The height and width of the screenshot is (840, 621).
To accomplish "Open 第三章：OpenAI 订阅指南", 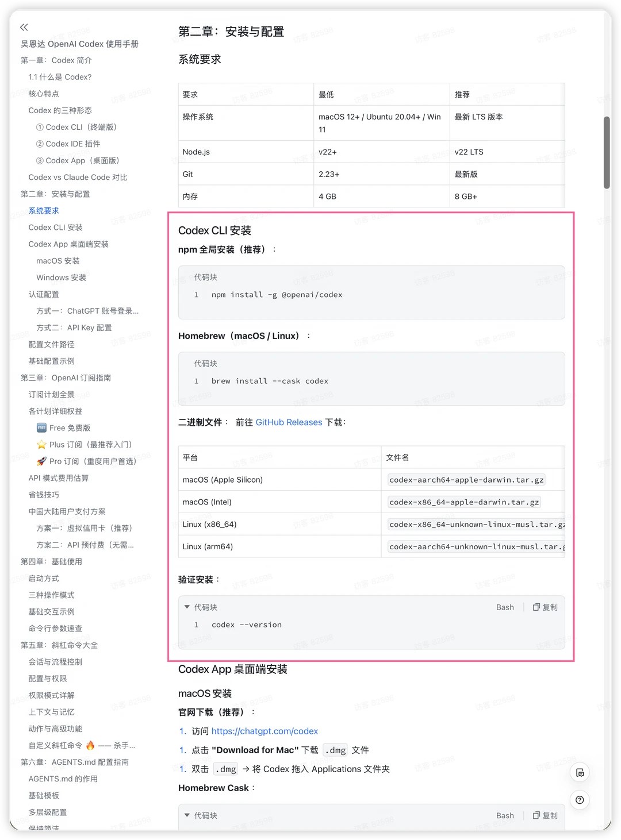I will point(66,377).
